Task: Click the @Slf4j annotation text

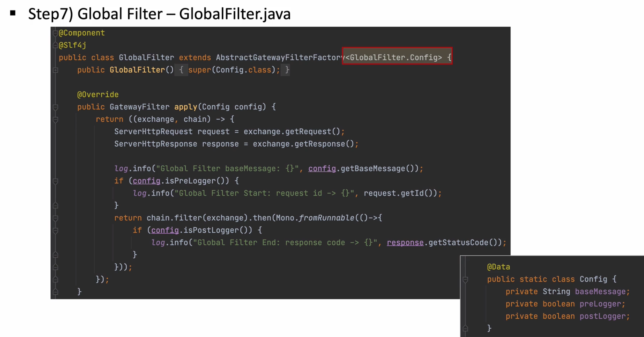Action: [x=72, y=45]
